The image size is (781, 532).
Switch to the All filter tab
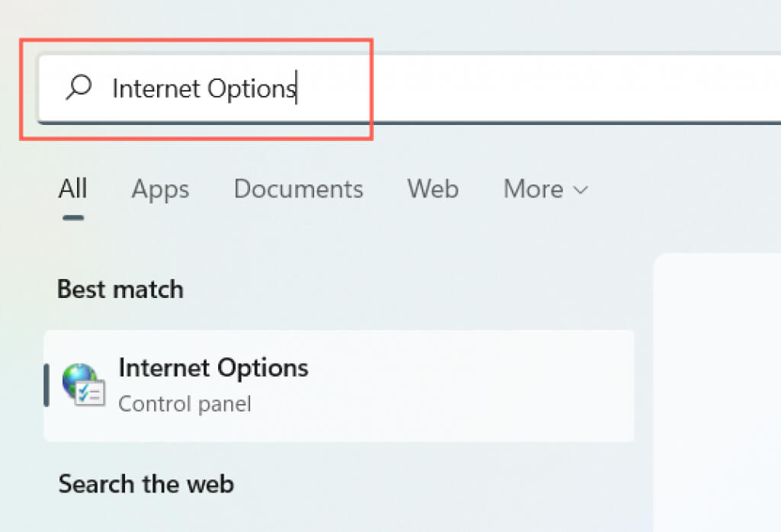72,188
